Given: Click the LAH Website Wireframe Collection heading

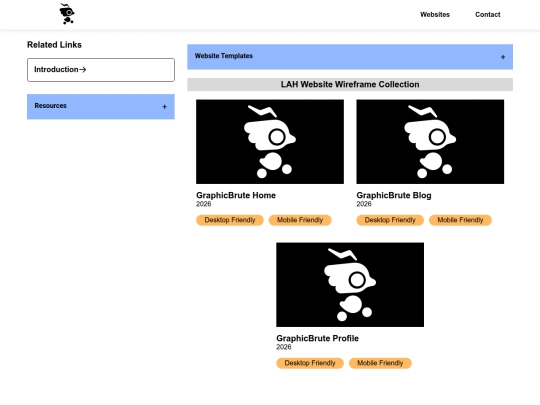Looking at the screenshot, I should tap(350, 84).
